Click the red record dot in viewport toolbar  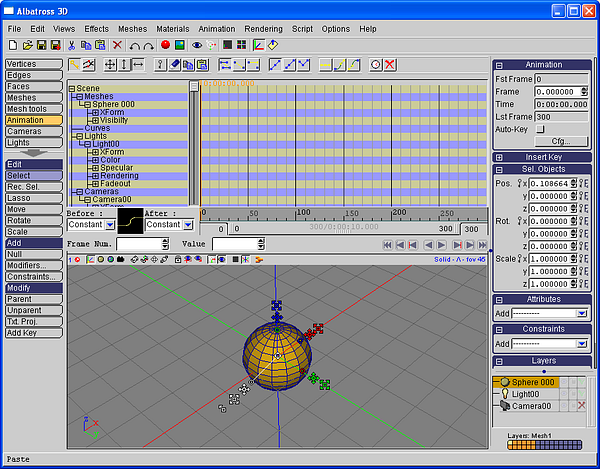77,259
